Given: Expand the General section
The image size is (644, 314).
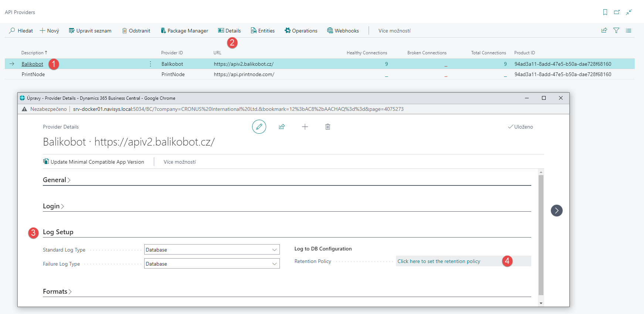Looking at the screenshot, I should click(x=56, y=180).
